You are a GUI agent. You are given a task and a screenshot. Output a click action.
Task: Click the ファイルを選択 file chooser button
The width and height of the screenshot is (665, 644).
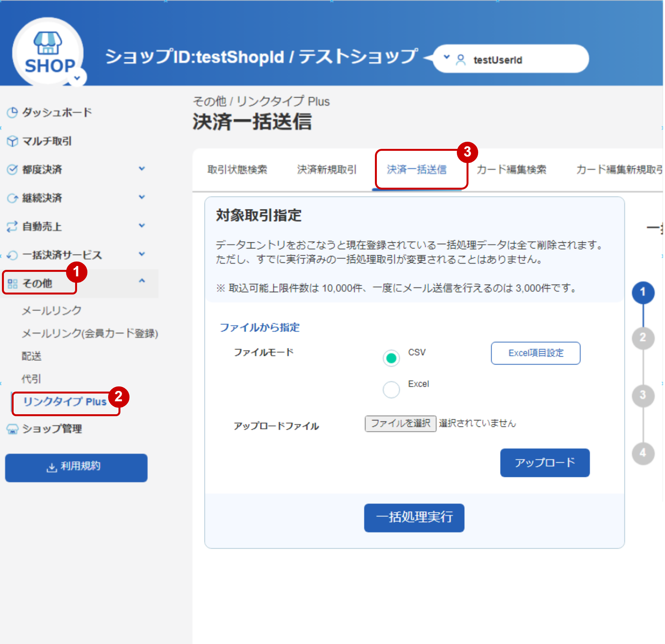(401, 424)
